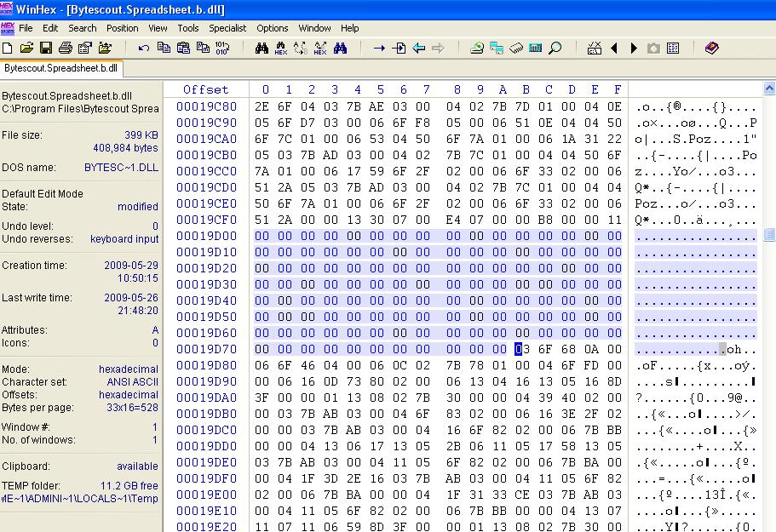Click the black left triangle Previous icon

click(x=614, y=48)
